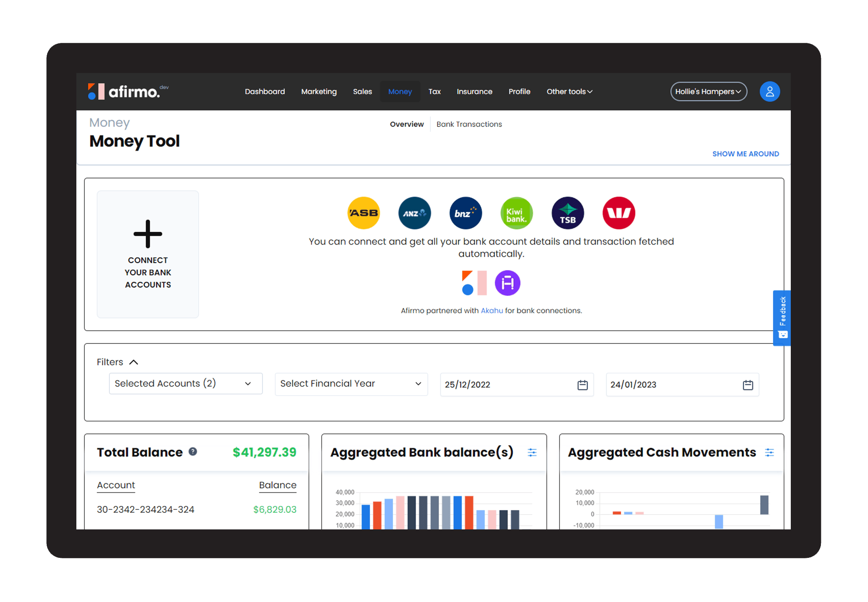
Task: Open Aggregated Cash Movements settings icon
Action: click(769, 453)
